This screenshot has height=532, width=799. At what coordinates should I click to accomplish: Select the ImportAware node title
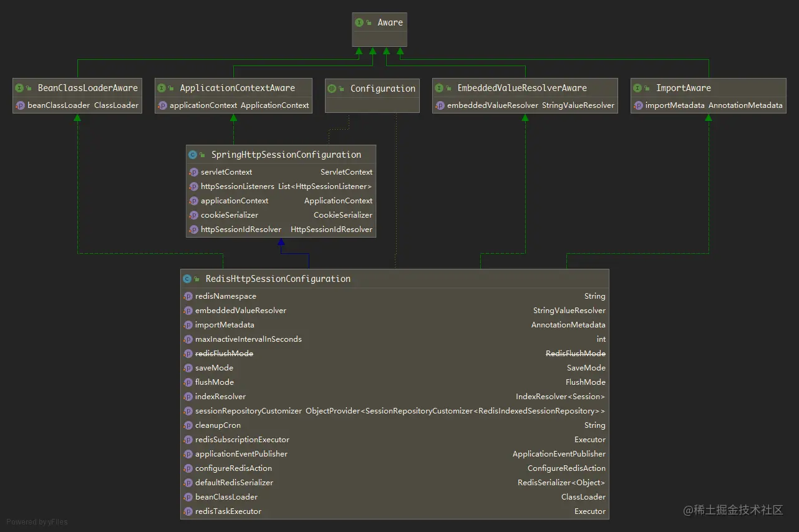tap(684, 88)
